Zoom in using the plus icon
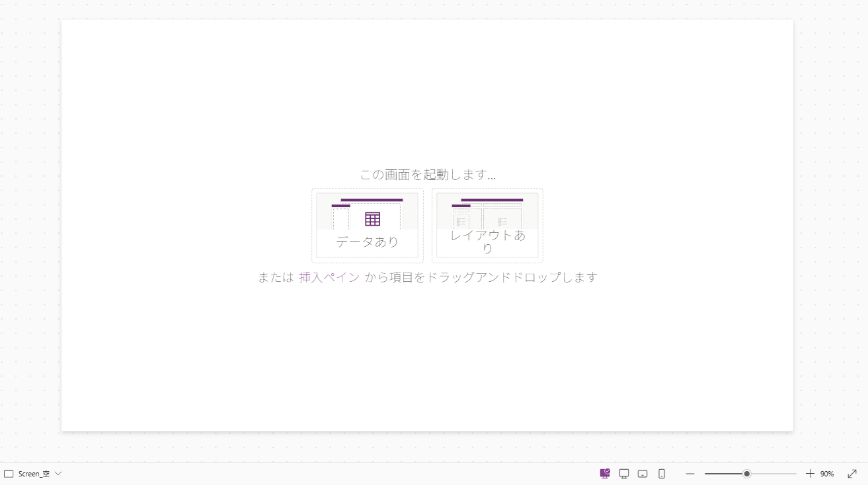 (809, 474)
